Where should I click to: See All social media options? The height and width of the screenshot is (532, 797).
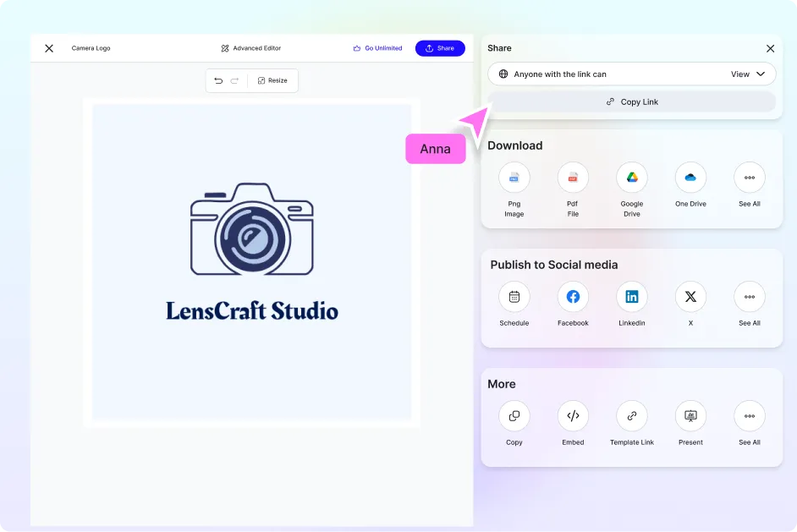(x=749, y=297)
